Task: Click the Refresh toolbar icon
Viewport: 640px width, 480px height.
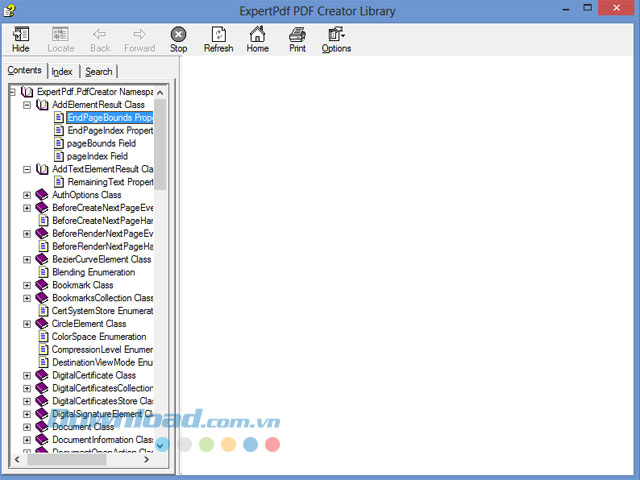Action: pyautogui.click(x=218, y=34)
